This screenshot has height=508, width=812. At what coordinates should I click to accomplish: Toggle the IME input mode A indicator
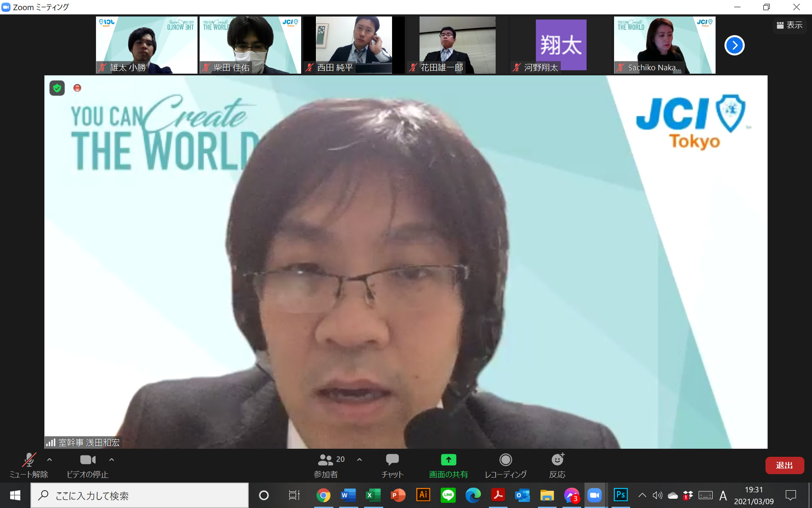coord(723,495)
